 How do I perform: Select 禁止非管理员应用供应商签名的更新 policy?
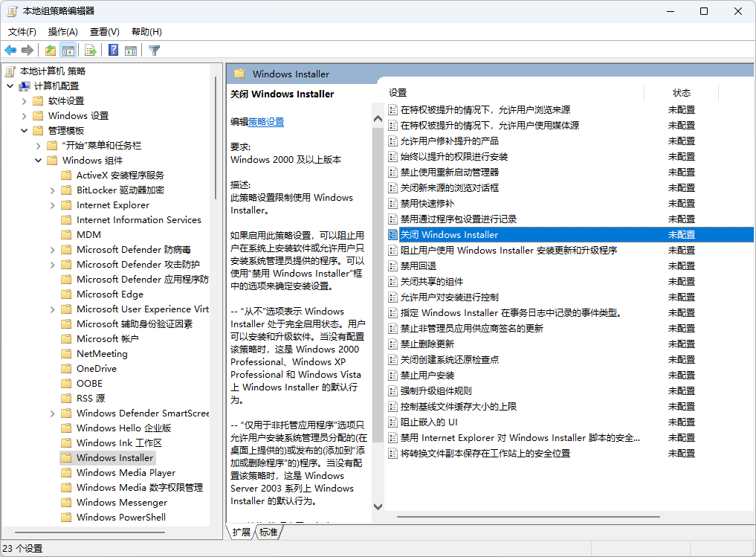tap(471, 329)
